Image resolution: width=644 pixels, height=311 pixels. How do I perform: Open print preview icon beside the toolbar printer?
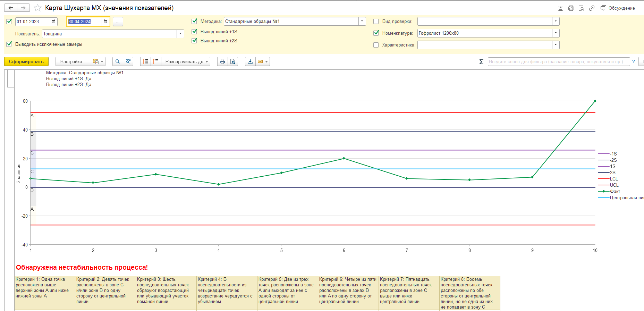tap(233, 61)
